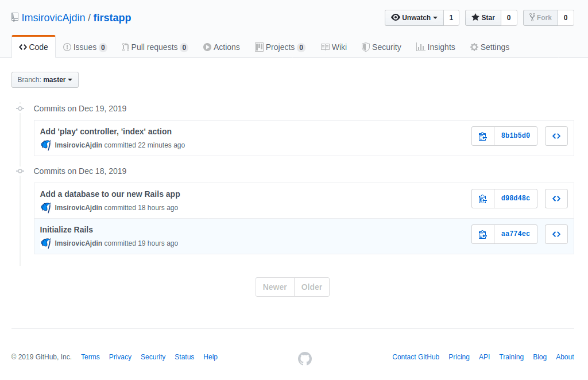The height and width of the screenshot is (380, 588).
Task: Click author ImsirovicAjdin on 19 hours ago commit
Action: (78, 243)
